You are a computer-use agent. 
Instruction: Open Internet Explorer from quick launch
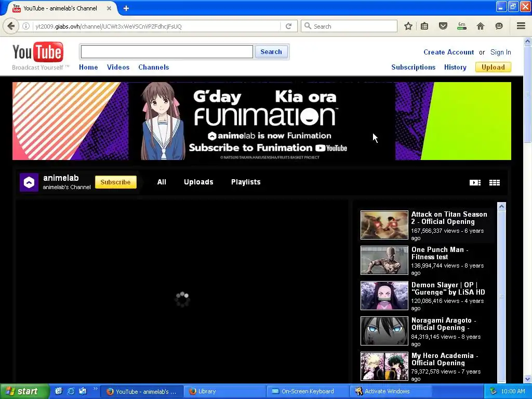[71, 391]
